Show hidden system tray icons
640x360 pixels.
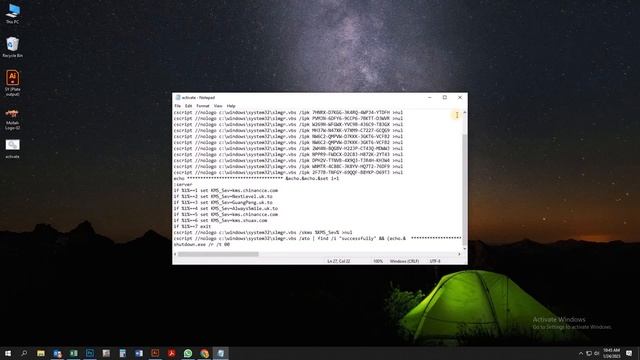(581, 353)
